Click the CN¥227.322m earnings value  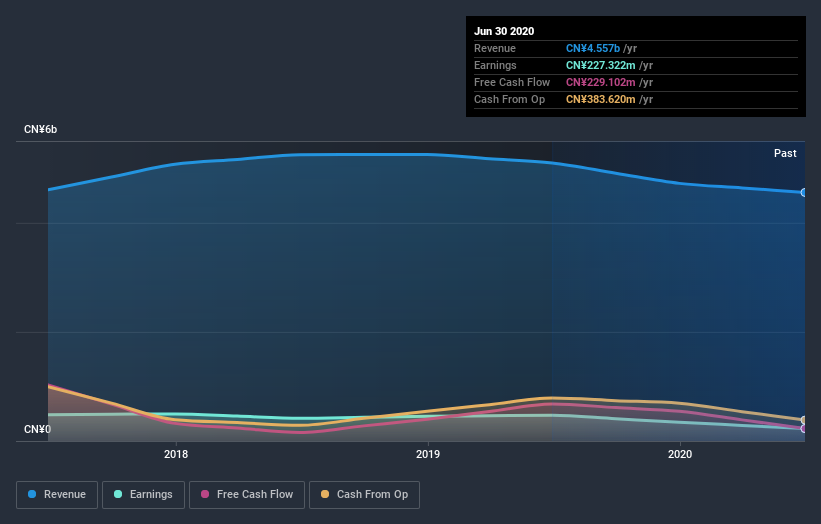pos(601,65)
